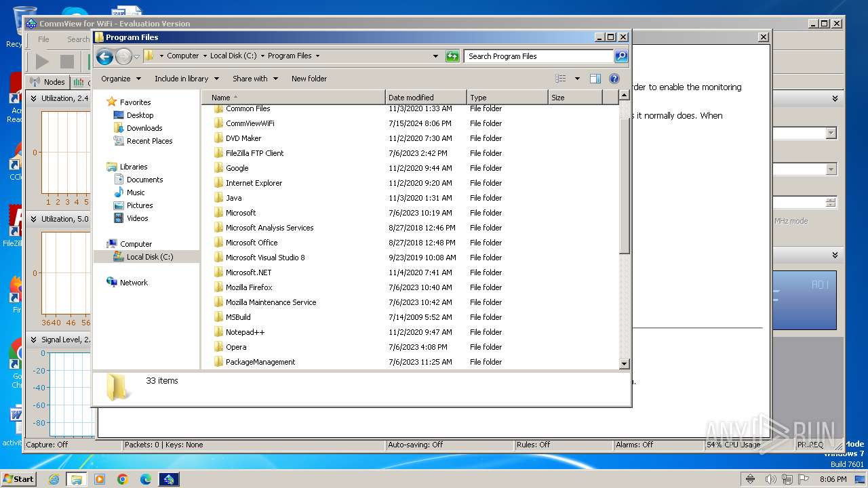The width and height of the screenshot is (868, 488).
Task: Select Computer in navigation pane
Action: click(136, 244)
